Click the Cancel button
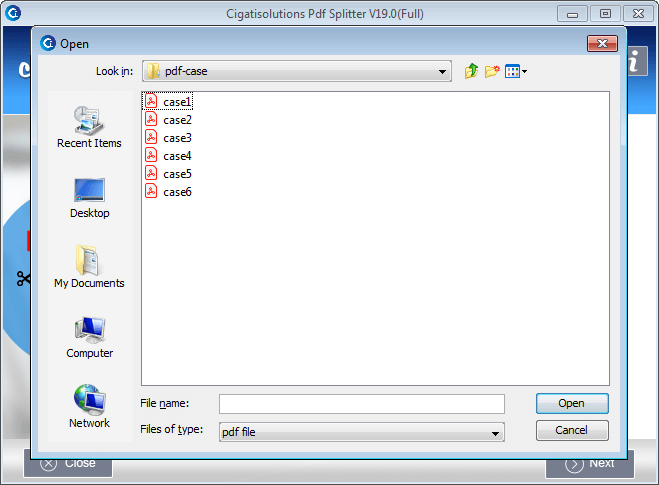Screen dimensions: 659x485 point(572,430)
